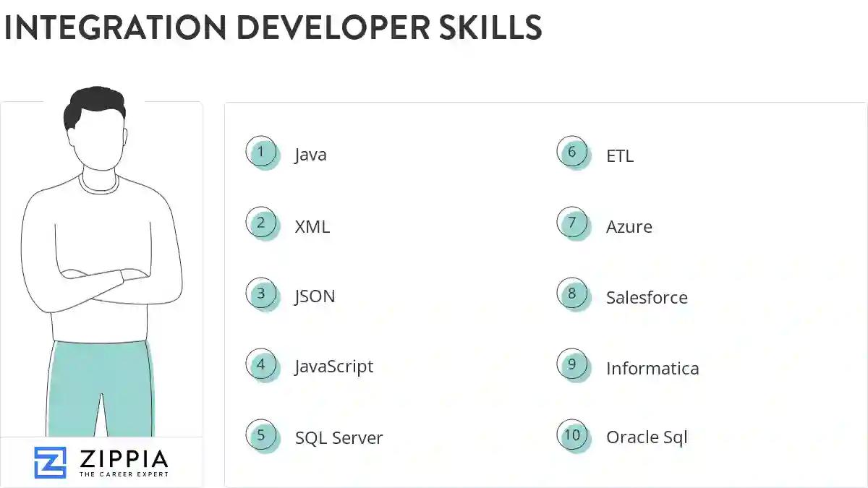This screenshot has height=488, width=868.
Task: Click the number 2 badge beside XML
Action: (x=261, y=223)
